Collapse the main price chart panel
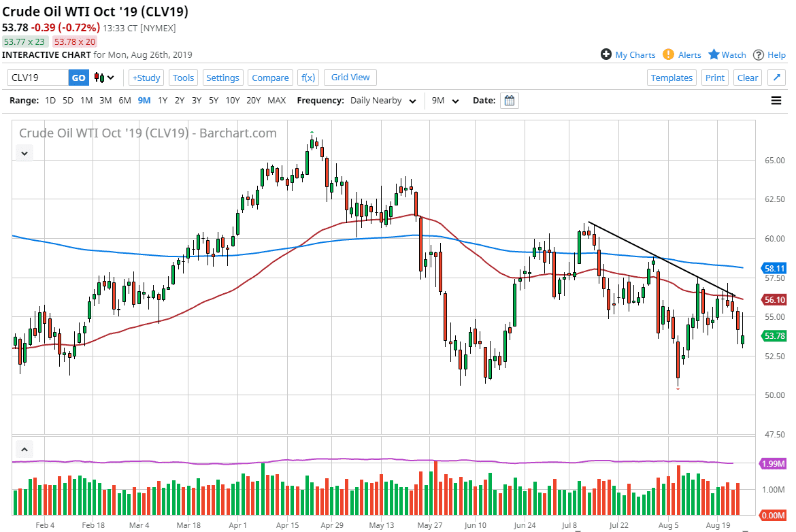 (x=24, y=153)
